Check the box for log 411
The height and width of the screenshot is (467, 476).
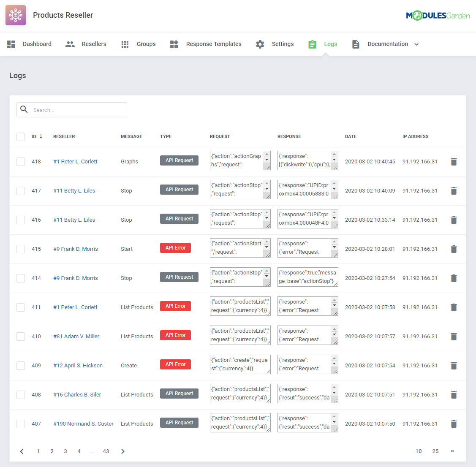[21, 307]
